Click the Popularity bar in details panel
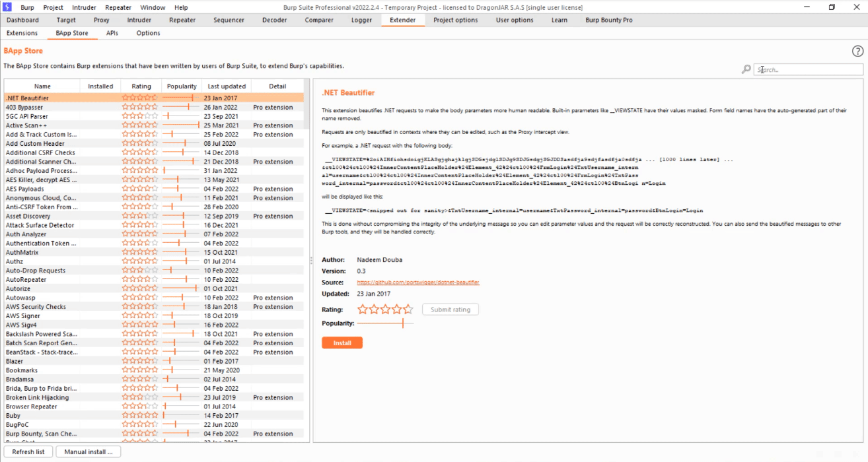This screenshot has width=868, height=462. coord(385,323)
